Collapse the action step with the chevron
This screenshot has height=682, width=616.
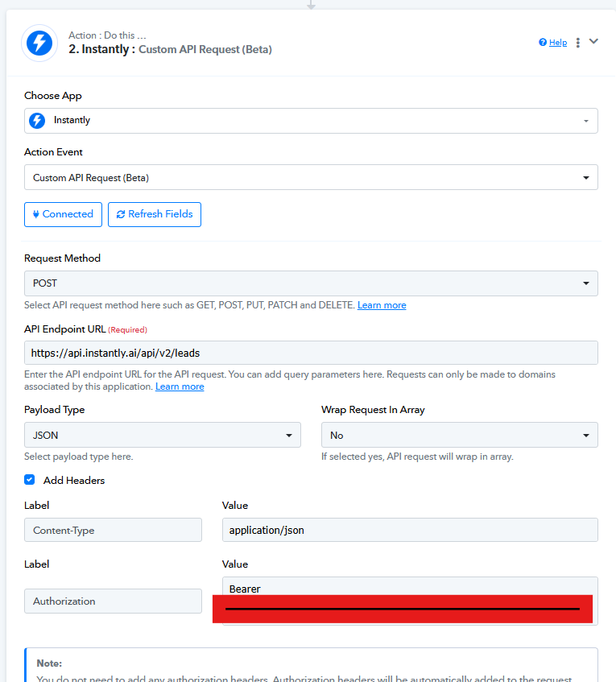[x=593, y=41]
